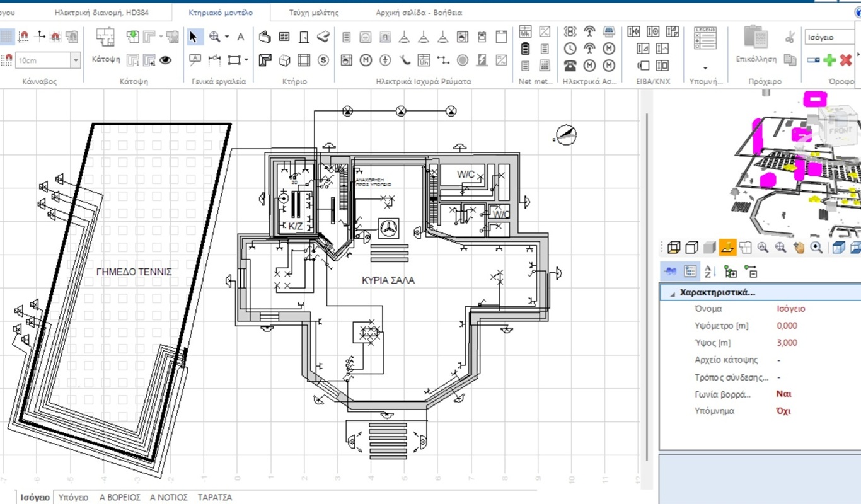Click the zoom magnifier tool in Γενικά εργαλεία
This screenshot has width=861, height=504.
215,37
